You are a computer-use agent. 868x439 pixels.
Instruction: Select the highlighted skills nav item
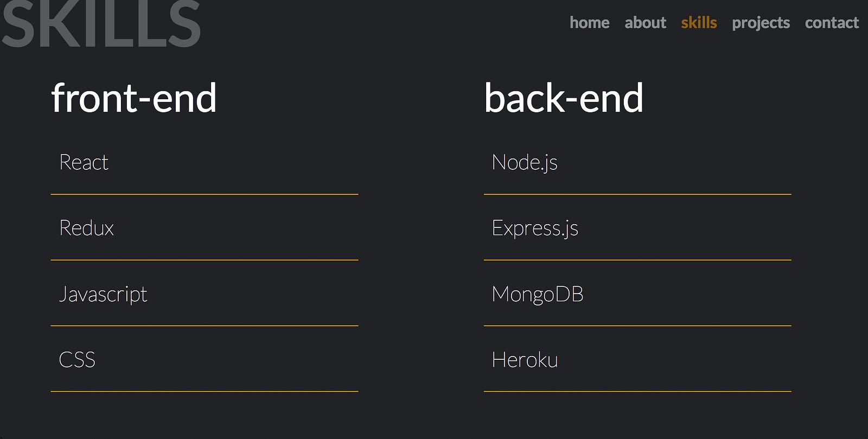click(699, 23)
